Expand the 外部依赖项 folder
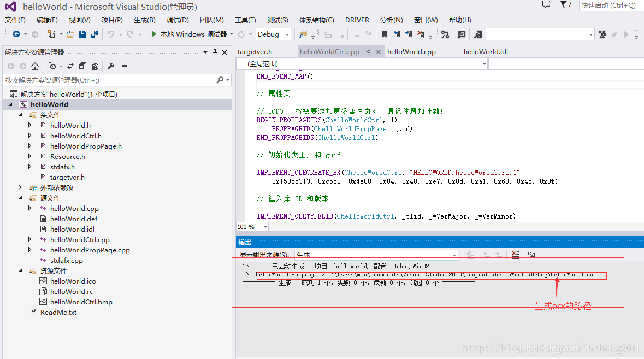The image size is (644, 359). (x=20, y=187)
